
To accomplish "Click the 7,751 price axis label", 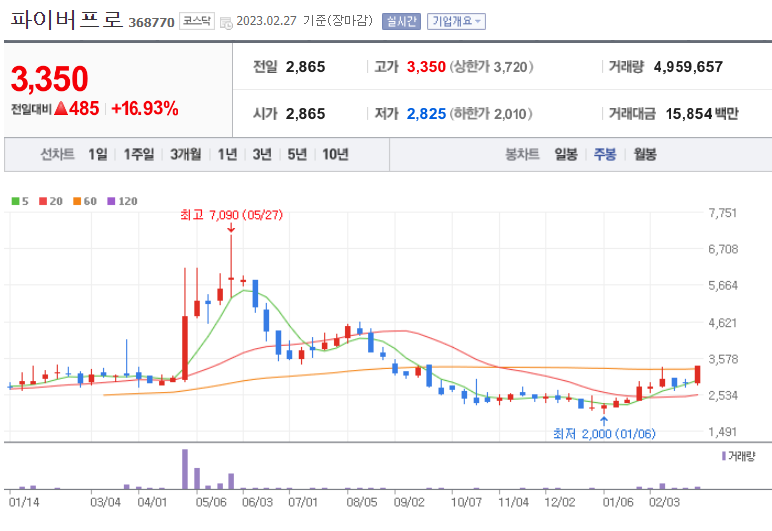I will (x=722, y=213).
